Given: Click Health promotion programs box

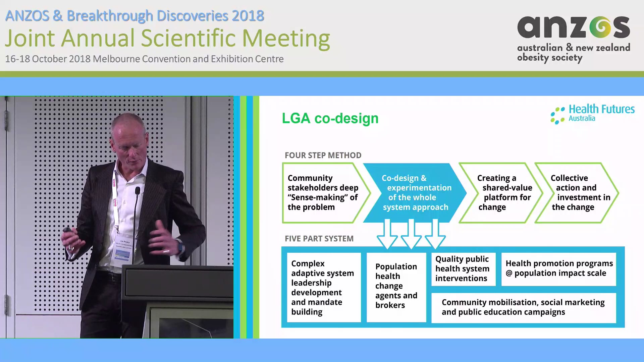Looking at the screenshot, I should (x=559, y=268).
